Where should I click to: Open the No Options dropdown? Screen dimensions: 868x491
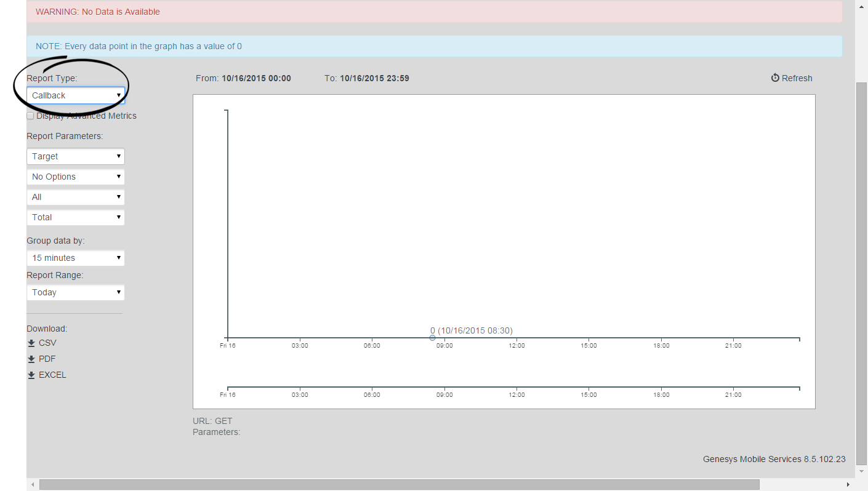click(75, 177)
